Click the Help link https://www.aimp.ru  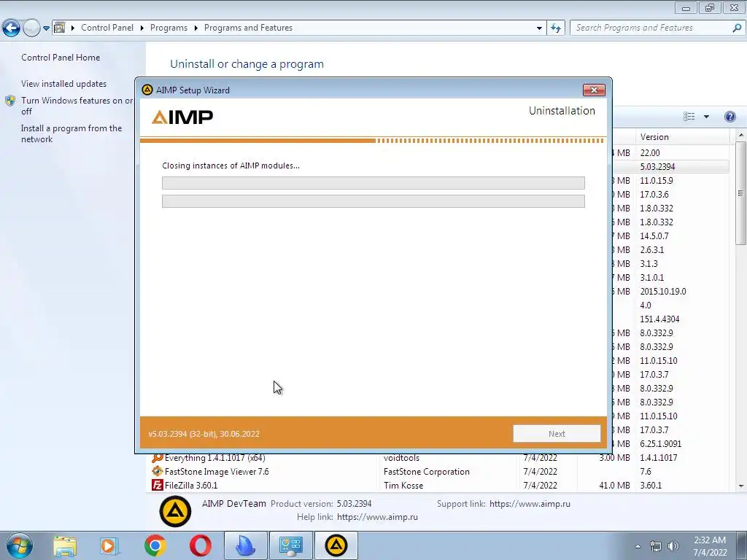click(x=377, y=517)
